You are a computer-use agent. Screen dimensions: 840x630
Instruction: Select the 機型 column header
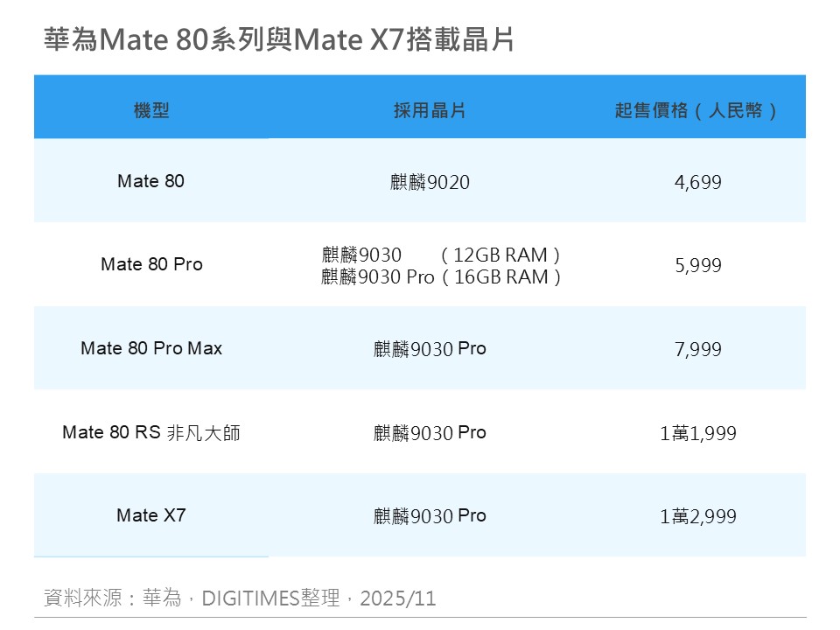(x=151, y=110)
